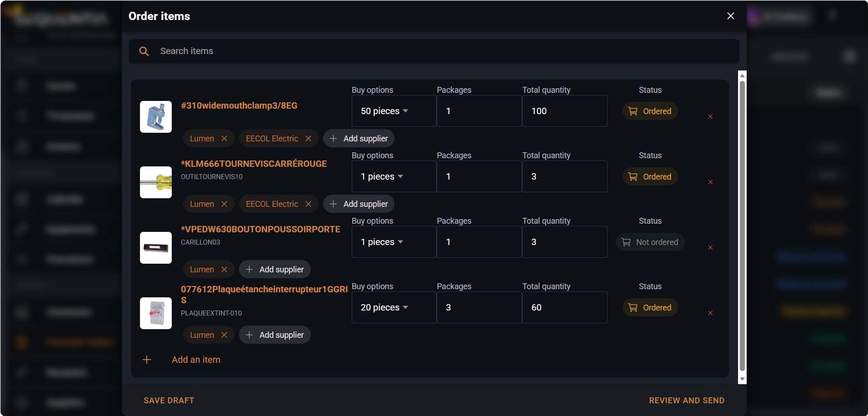Click the scrollbar down arrow
The image size is (868, 416).
tap(742, 379)
